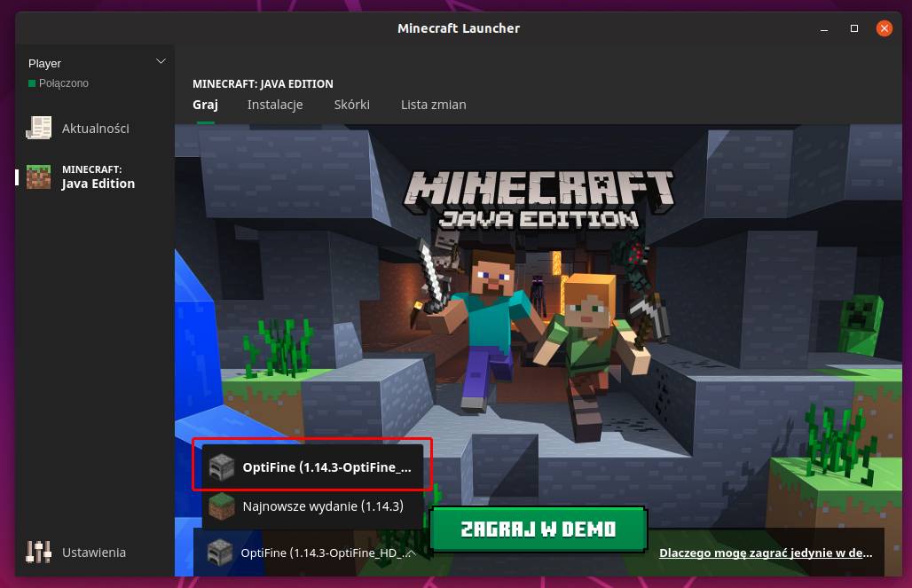Open 'Dlaczego mogę zagrać jedynie w de...' link

point(766,553)
